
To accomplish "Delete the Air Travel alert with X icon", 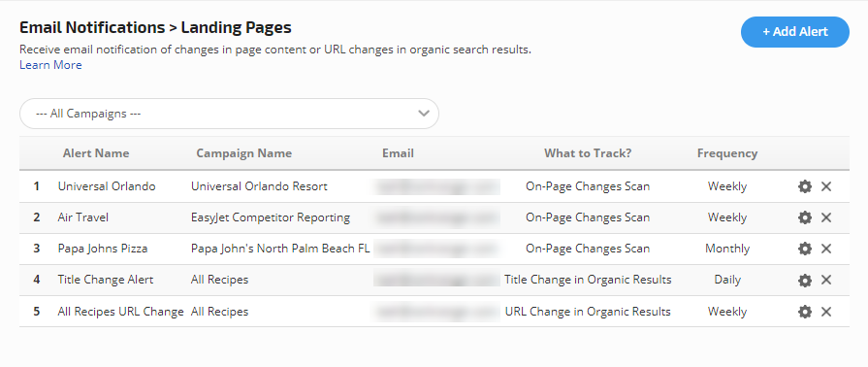I will point(826,217).
